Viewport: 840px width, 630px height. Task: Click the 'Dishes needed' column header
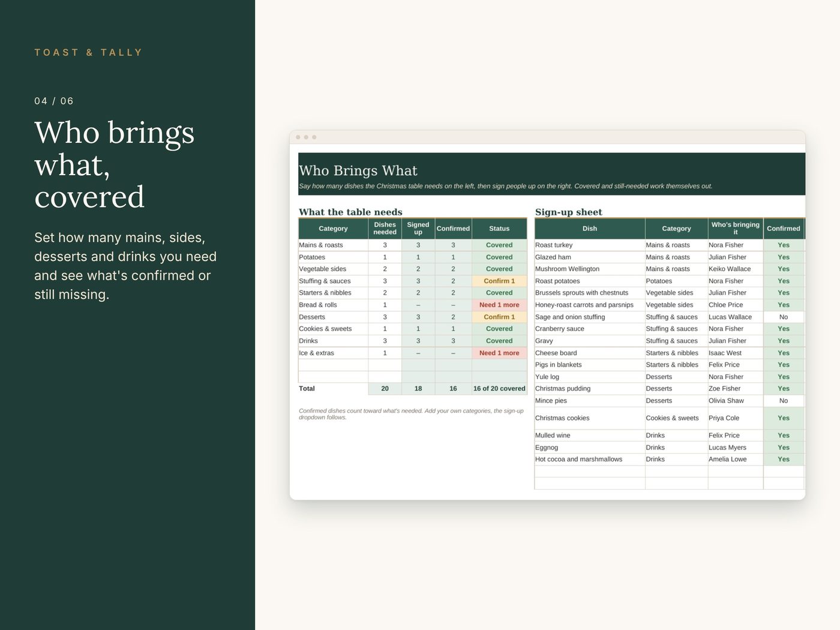(x=385, y=229)
